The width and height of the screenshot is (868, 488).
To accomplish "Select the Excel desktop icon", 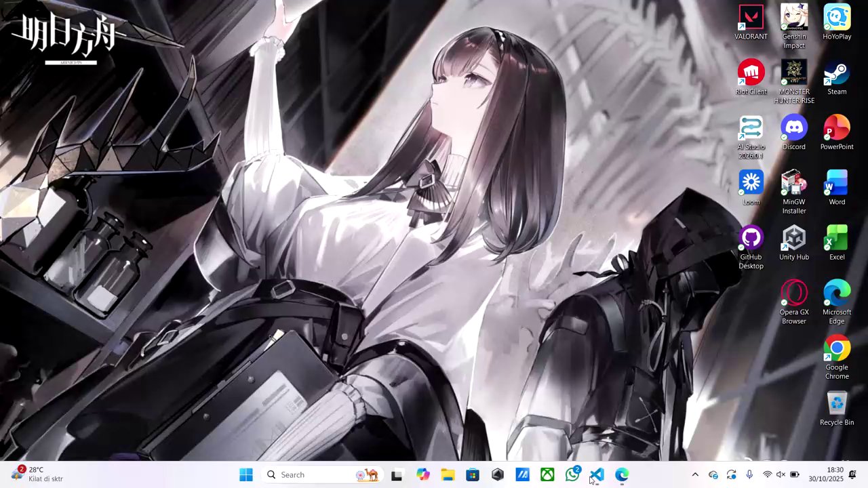I will [x=837, y=243].
